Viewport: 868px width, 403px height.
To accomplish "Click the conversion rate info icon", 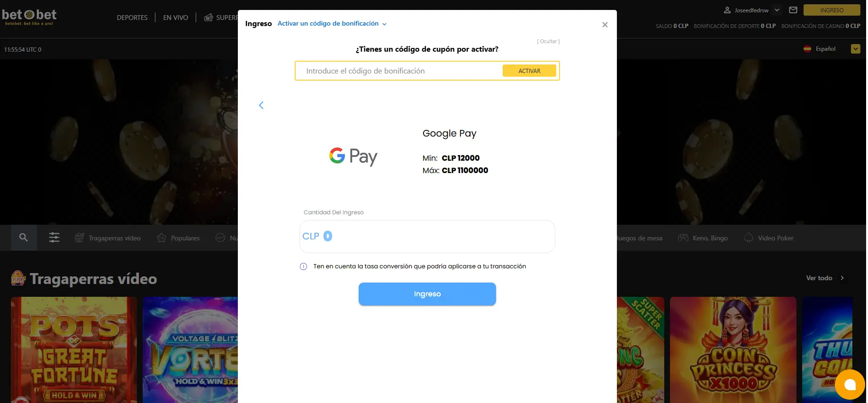I will point(303,266).
